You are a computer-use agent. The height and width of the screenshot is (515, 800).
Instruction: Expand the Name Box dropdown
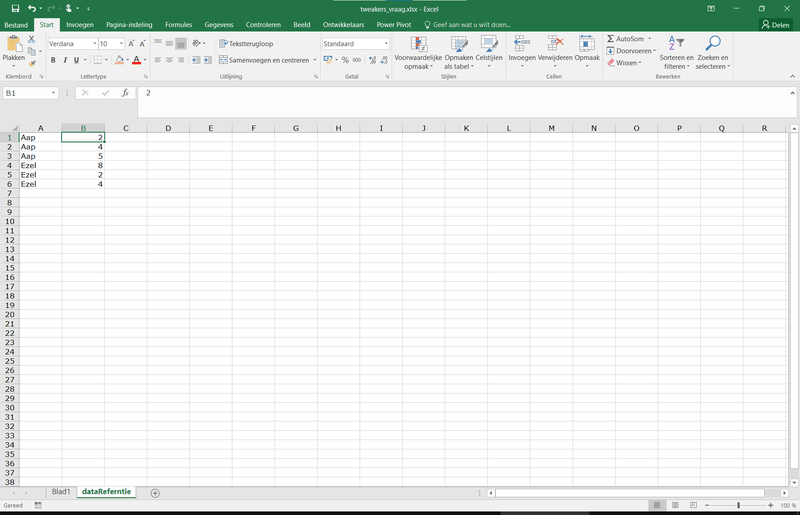click(53, 93)
